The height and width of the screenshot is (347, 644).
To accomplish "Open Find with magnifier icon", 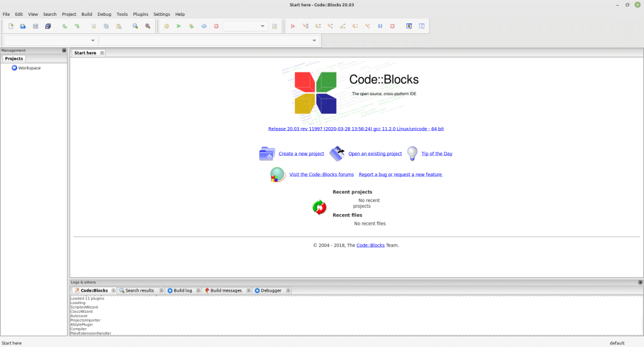I will [135, 26].
